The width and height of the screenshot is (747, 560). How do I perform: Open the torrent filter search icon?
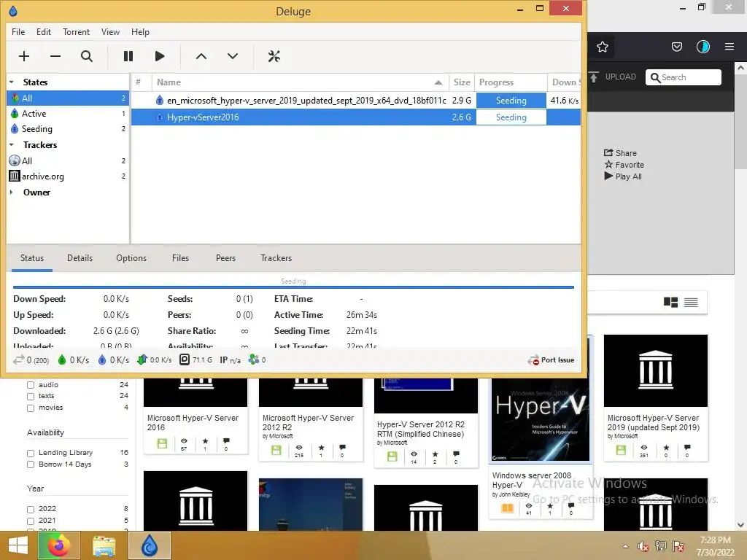click(x=87, y=56)
